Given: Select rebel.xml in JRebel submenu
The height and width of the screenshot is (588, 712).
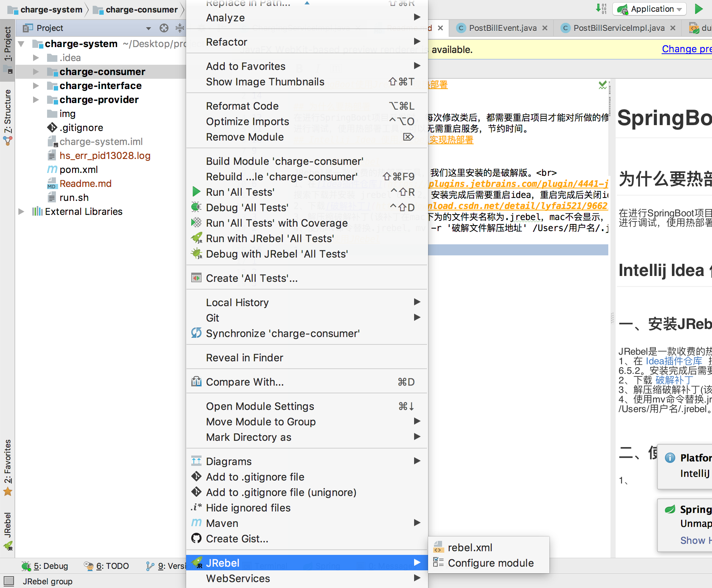Looking at the screenshot, I should point(489,548).
